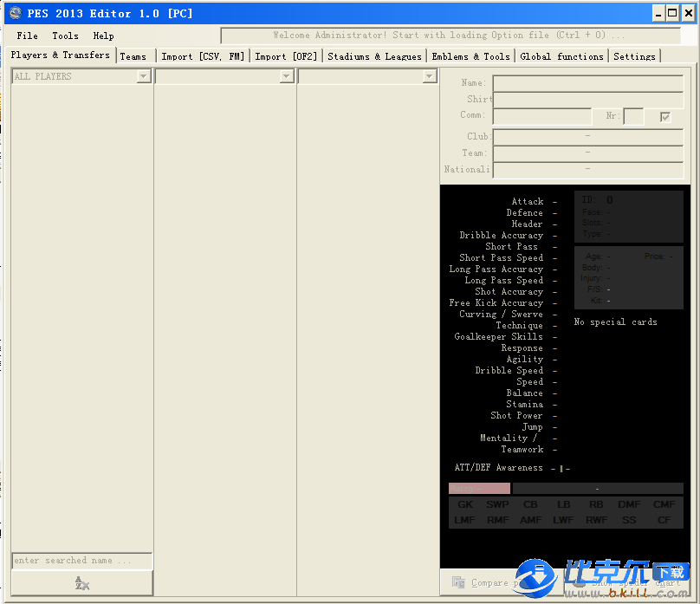This screenshot has height=604, width=700.
Task: Click the PES Editor title bar icon
Action: click(15, 13)
